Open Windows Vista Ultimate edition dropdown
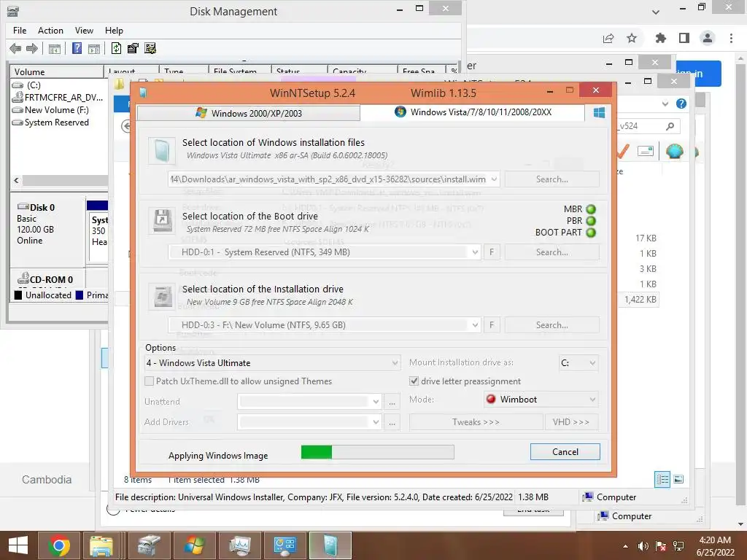Viewport: 747px width, 560px height. click(x=395, y=363)
